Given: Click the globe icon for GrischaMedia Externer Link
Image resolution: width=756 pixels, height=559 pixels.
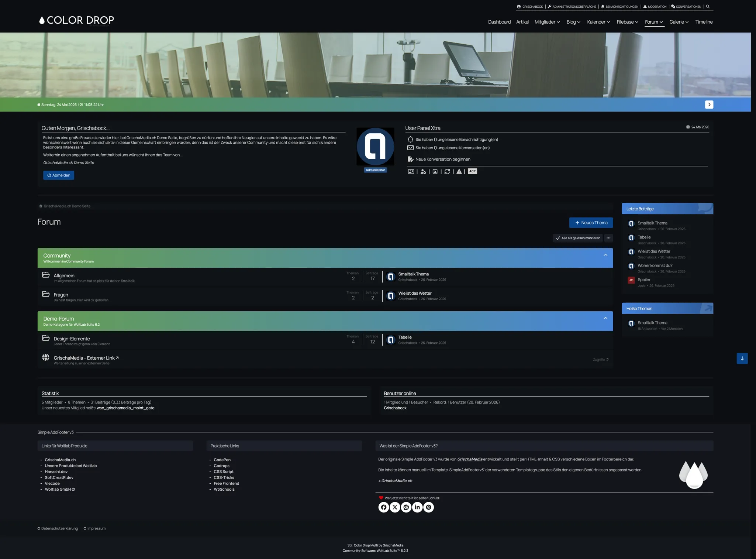Looking at the screenshot, I should [46, 357].
